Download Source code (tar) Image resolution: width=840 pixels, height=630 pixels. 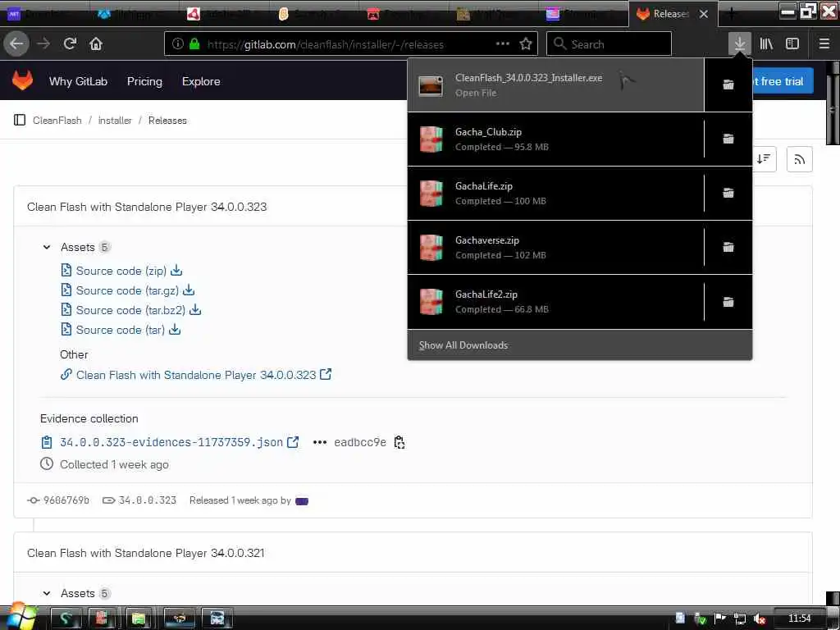click(121, 330)
